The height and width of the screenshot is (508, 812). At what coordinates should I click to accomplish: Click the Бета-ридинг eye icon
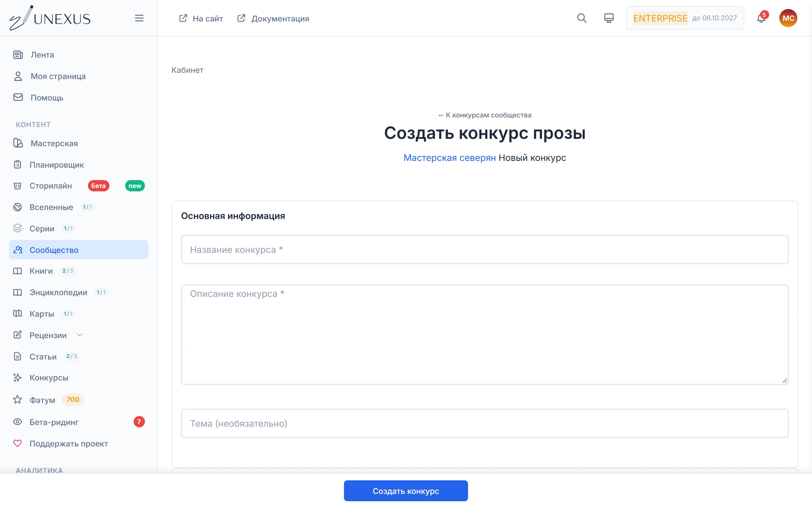[18, 422]
